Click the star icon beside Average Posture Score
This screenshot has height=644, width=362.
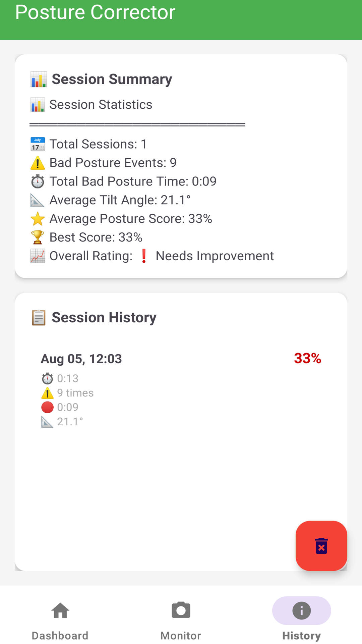(x=38, y=219)
